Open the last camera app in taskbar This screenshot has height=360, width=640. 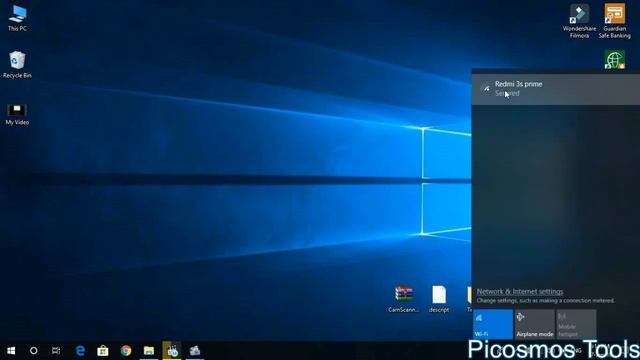(195, 351)
